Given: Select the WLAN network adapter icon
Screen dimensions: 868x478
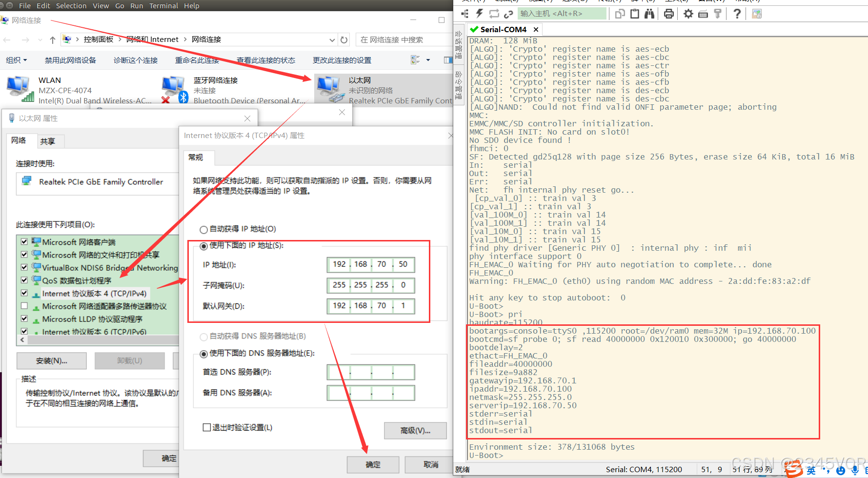Looking at the screenshot, I should pyautogui.click(x=20, y=89).
